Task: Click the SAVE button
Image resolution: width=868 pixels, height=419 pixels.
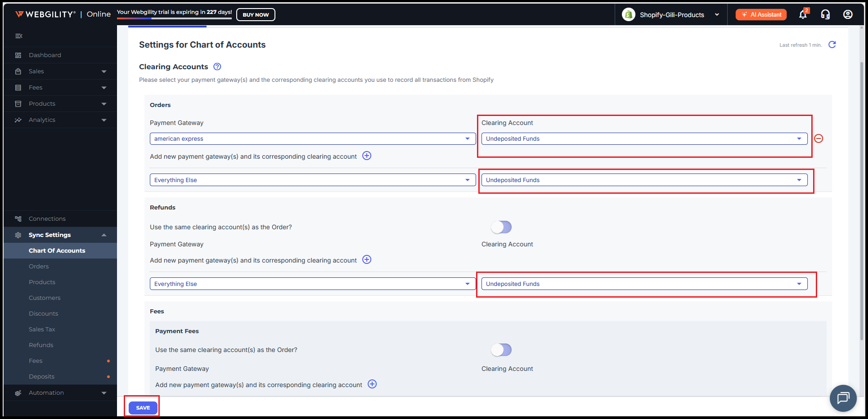Action: 143,408
